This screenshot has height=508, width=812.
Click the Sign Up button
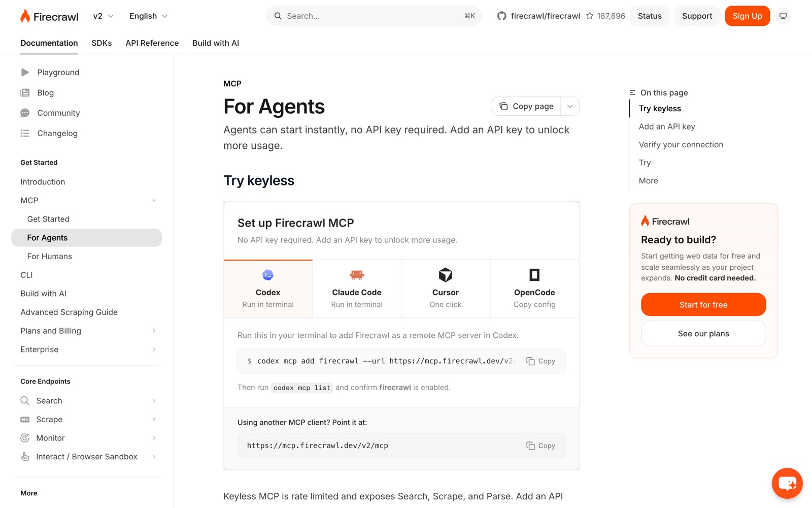pos(747,16)
